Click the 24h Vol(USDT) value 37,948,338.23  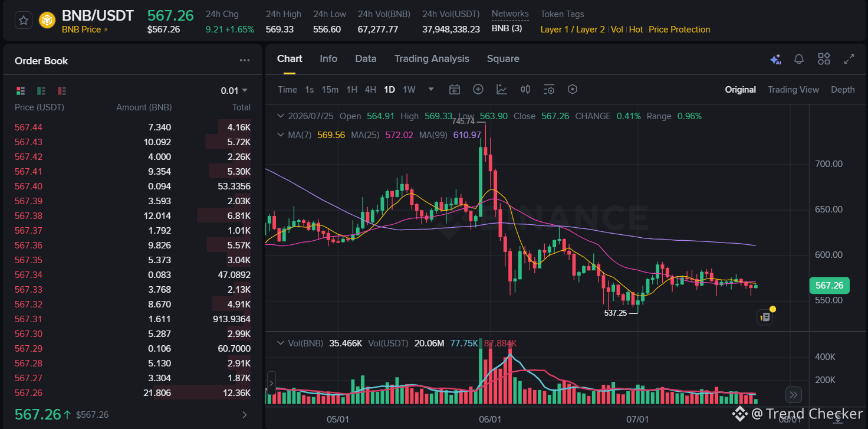coord(451,29)
